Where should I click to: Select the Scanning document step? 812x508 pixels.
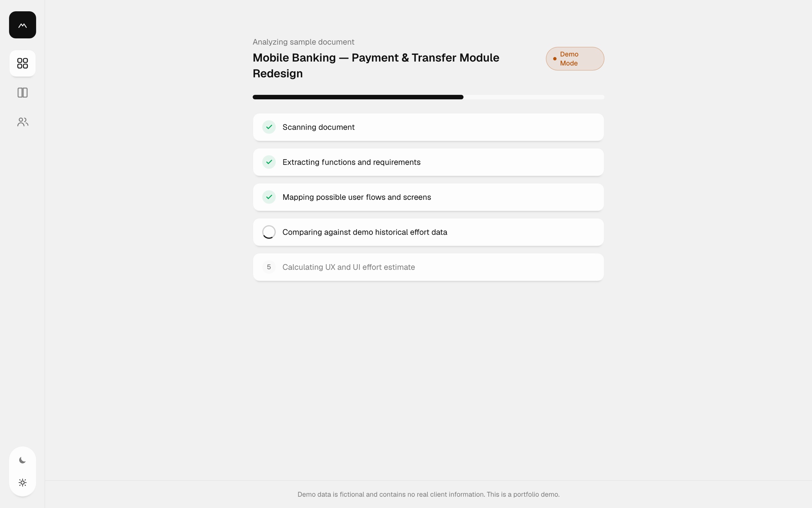(428, 127)
